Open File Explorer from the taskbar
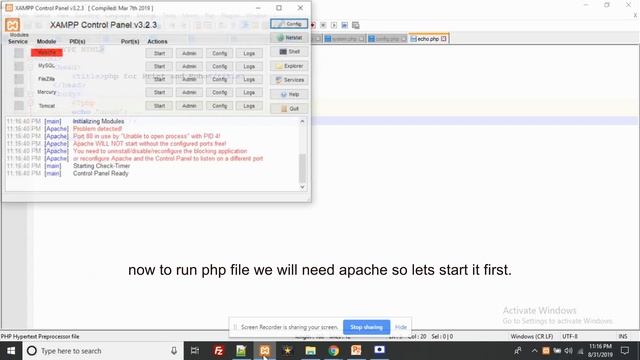Image resolution: width=640 pixels, height=360 pixels. click(x=311, y=351)
